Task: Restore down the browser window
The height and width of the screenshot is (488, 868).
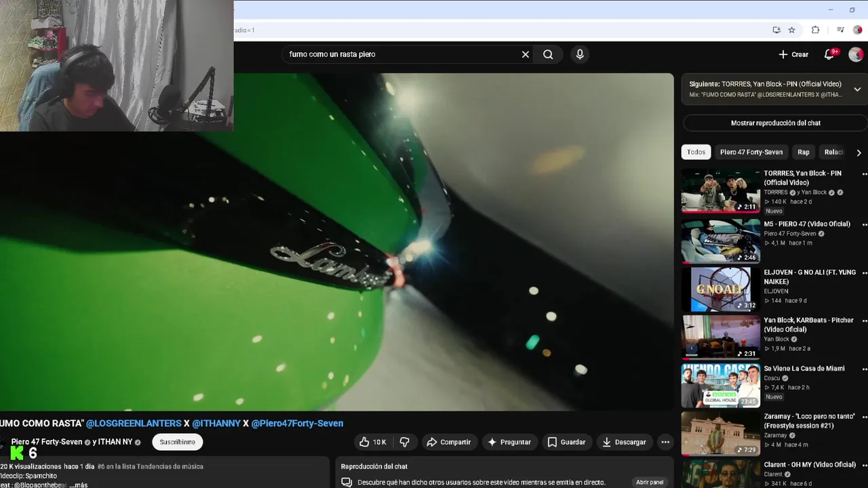Action: tap(852, 9)
